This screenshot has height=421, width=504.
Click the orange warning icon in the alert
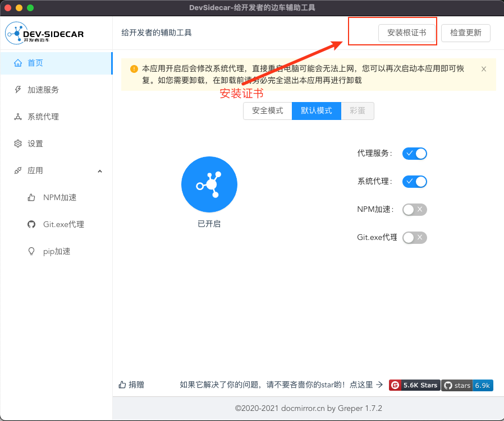pyautogui.click(x=134, y=69)
